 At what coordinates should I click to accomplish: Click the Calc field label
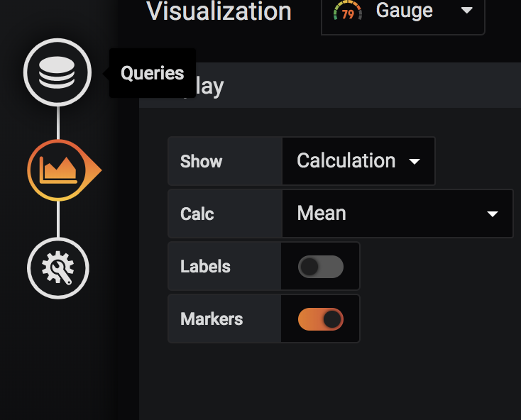(197, 214)
